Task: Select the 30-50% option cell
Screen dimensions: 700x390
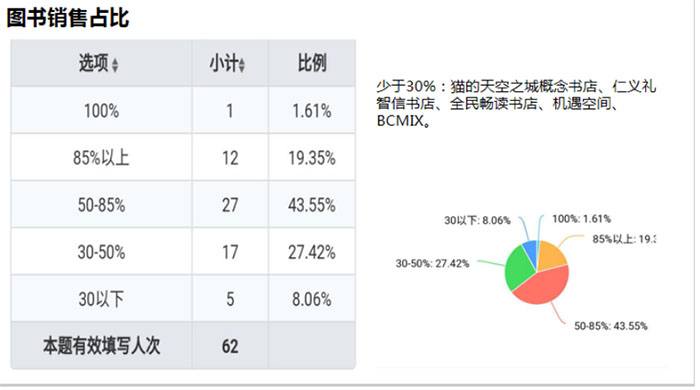Action: click(x=101, y=252)
